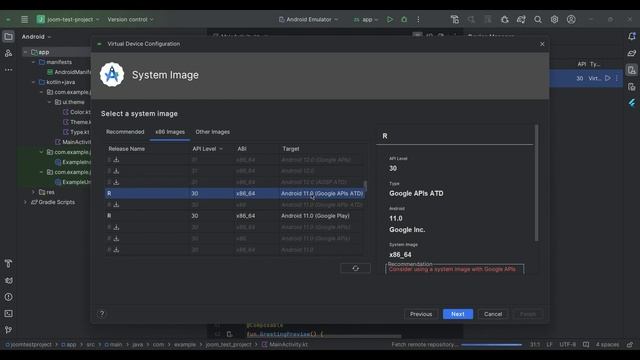Close the Virtual Device Configuration dialog
Image resolution: width=640 pixels, height=360 pixels.
tap(542, 44)
